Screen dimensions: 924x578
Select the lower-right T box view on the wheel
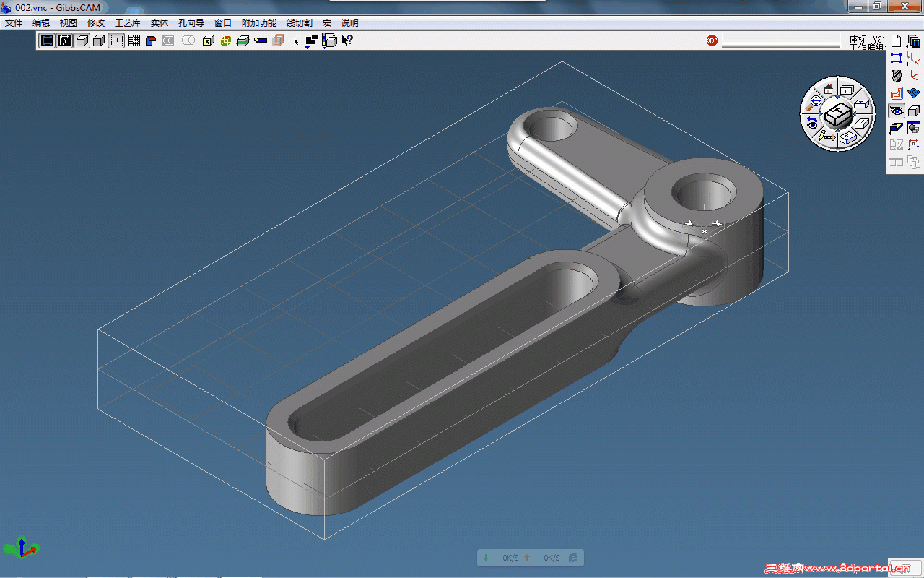(x=860, y=124)
